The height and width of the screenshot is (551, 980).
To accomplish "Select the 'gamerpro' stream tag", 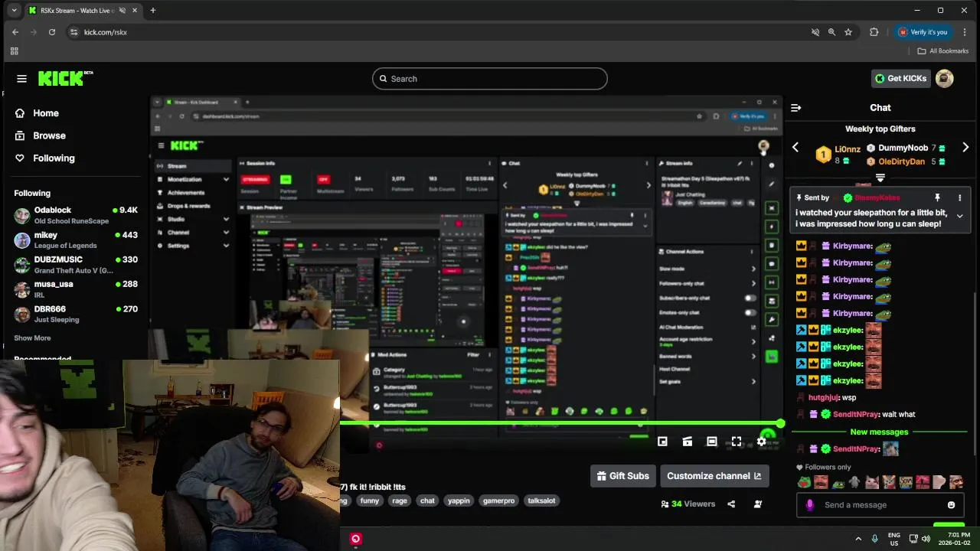I will coord(498,500).
